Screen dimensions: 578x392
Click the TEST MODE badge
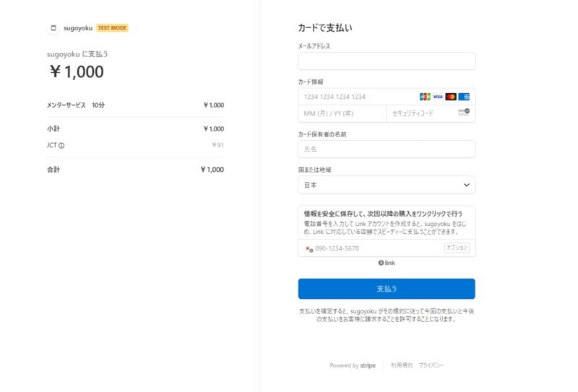(112, 28)
